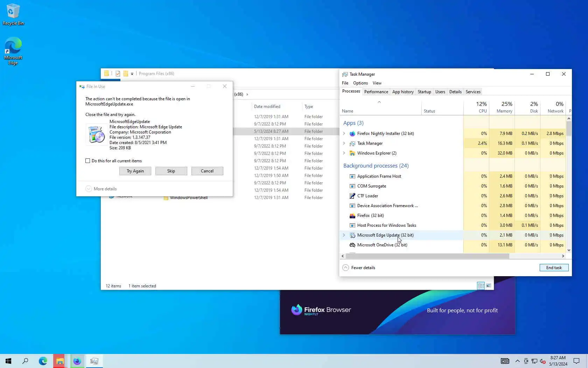Click the Device Association Framework icon
This screenshot has height=368, width=588.
pyautogui.click(x=352, y=206)
